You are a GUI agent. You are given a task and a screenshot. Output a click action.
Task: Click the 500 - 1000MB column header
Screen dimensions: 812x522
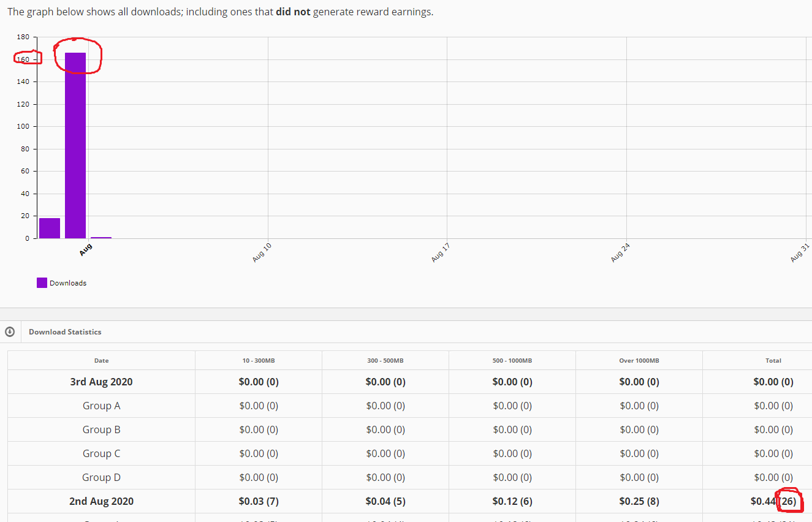click(512, 360)
